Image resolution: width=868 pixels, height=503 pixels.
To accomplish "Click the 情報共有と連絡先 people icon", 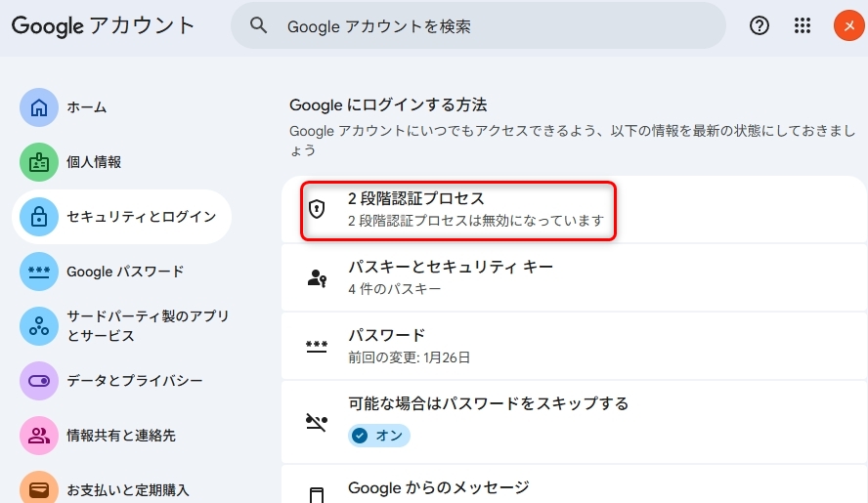I will 39,436.
